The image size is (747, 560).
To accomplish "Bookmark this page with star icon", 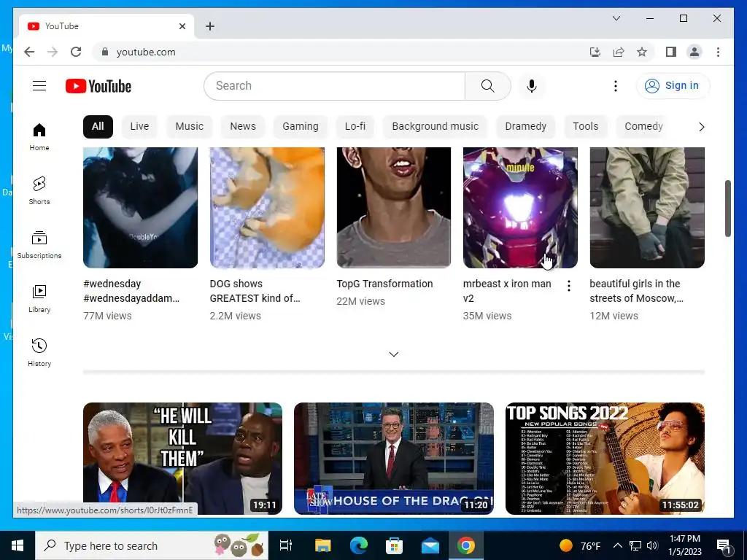I will click(642, 52).
